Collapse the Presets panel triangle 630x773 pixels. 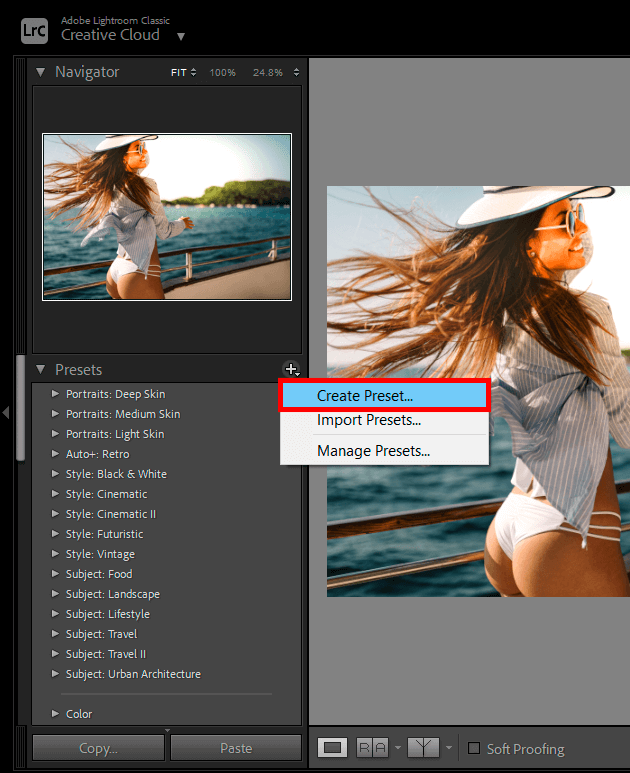pos(41,370)
